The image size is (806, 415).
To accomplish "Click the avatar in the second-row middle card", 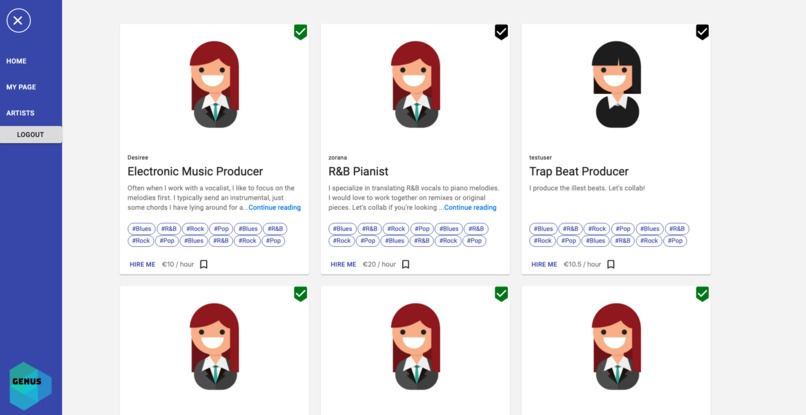I will pyautogui.click(x=416, y=347).
